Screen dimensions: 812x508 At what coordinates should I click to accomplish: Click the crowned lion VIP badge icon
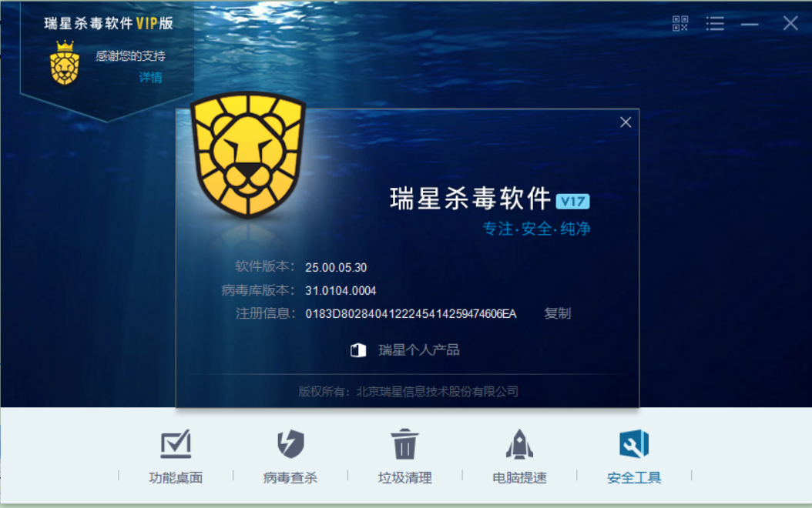65,62
